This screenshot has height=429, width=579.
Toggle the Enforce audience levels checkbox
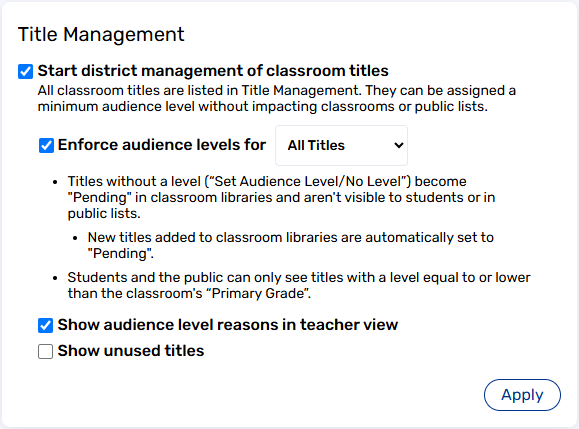(x=47, y=145)
